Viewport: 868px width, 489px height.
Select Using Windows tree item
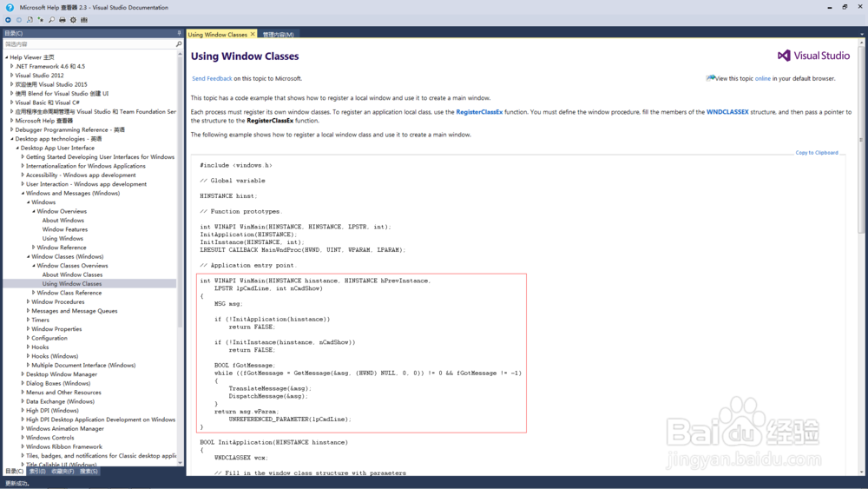click(62, 238)
